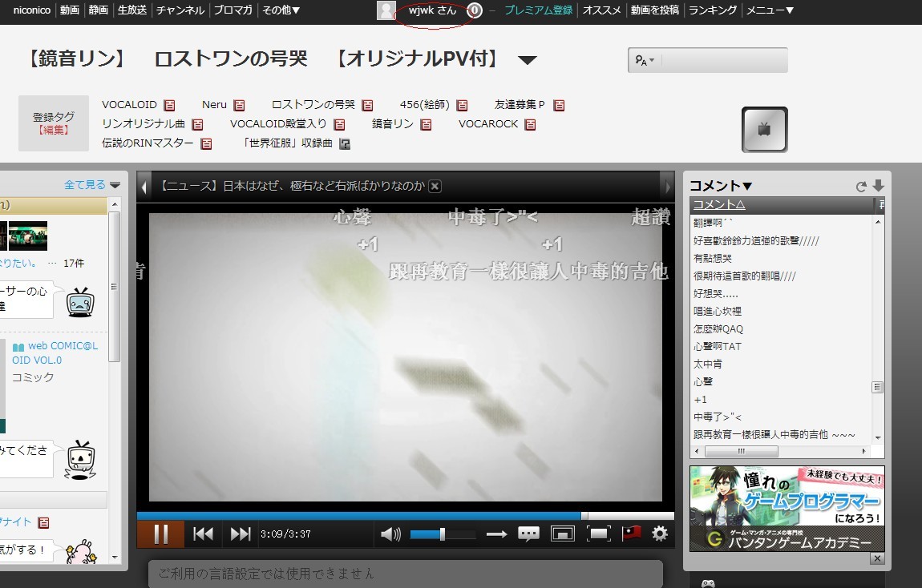Open the player settings gear
Screen dimensions: 922x588
point(660,534)
